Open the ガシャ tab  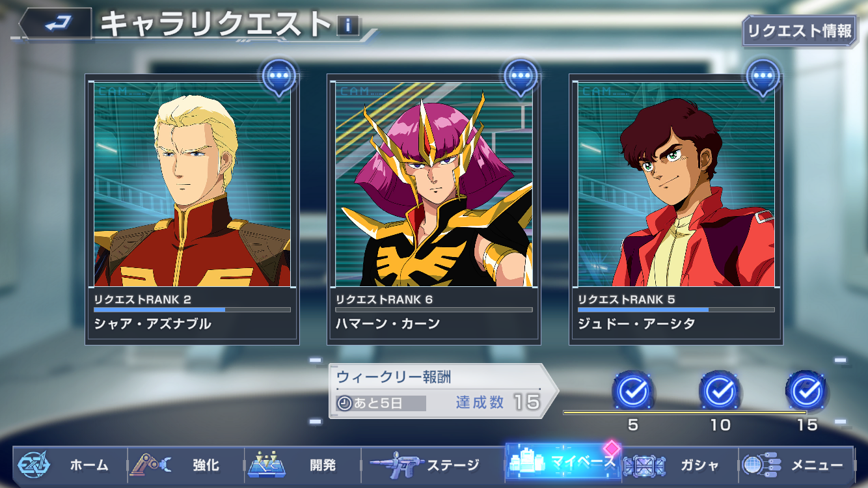coord(679,465)
